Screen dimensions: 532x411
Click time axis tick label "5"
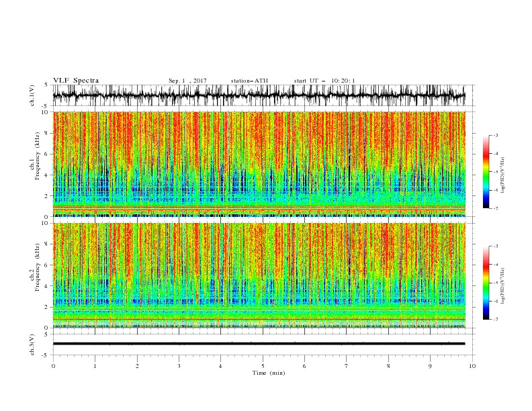click(x=263, y=366)
